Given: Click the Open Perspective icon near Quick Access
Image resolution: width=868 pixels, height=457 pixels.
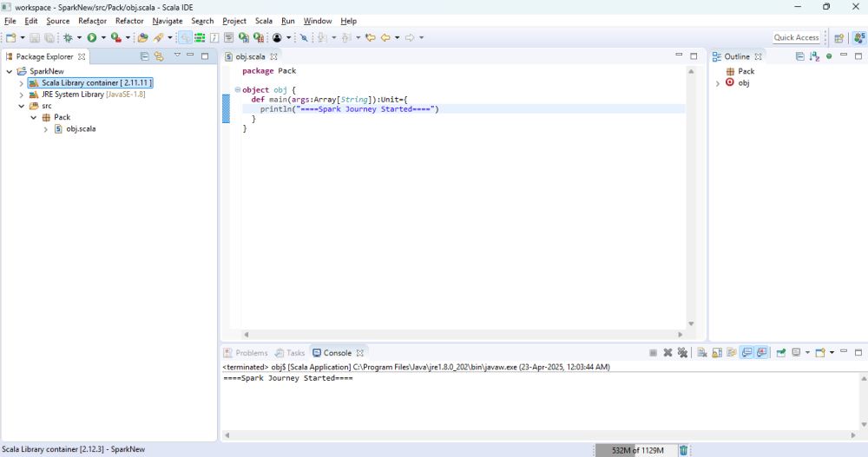Looking at the screenshot, I should (839, 37).
